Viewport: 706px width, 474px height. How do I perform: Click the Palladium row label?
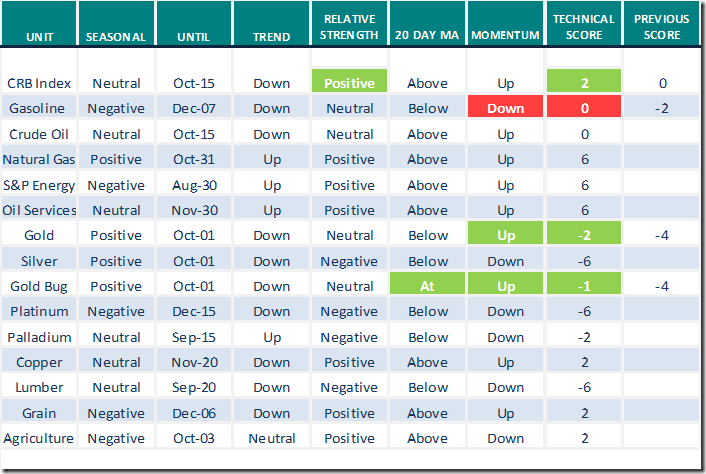(x=38, y=337)
